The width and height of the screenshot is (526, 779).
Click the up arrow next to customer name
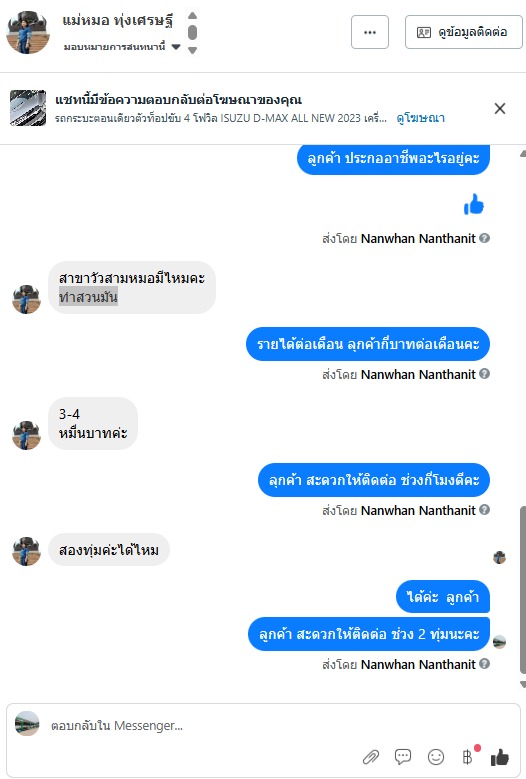click(193, 15)
